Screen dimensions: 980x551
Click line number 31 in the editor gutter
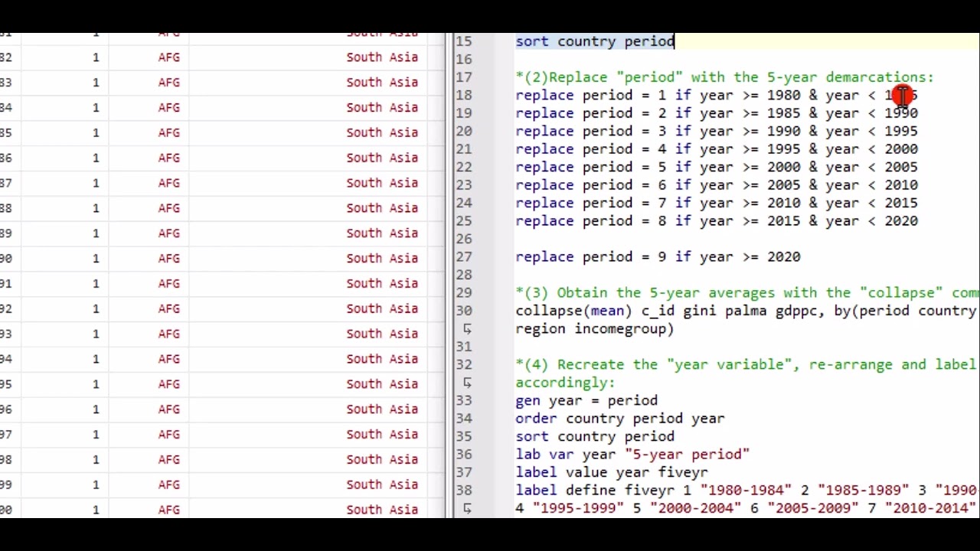pos(464,347)
